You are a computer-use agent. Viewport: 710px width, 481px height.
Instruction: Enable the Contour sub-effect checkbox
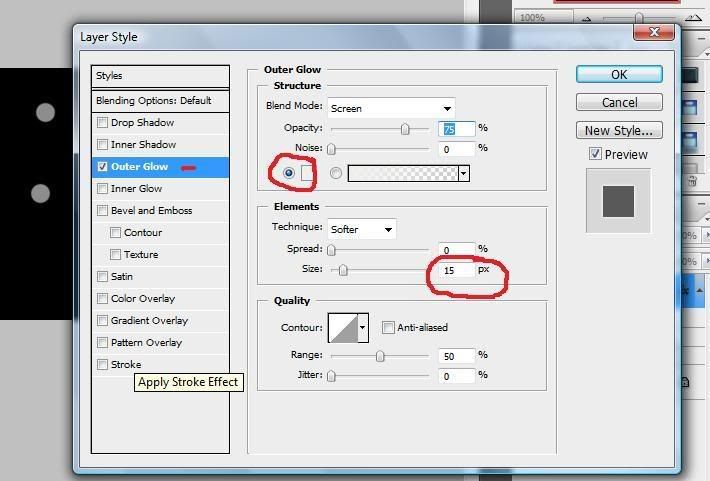(115, 232)
